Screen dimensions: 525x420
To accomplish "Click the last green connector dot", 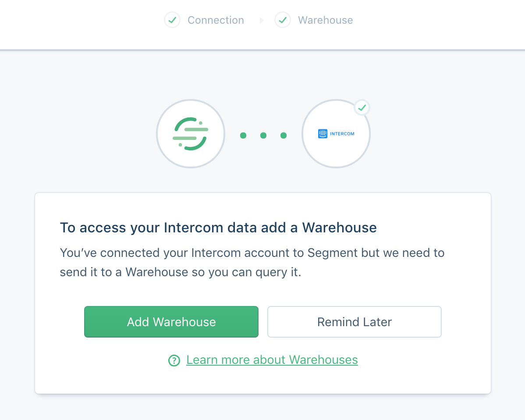I will 284,135.
